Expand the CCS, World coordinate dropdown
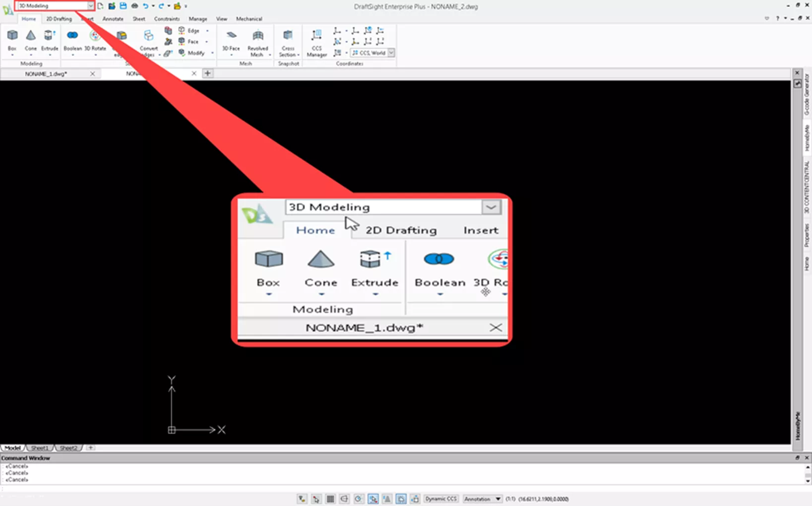812x506 pixels. pos(391,53)
